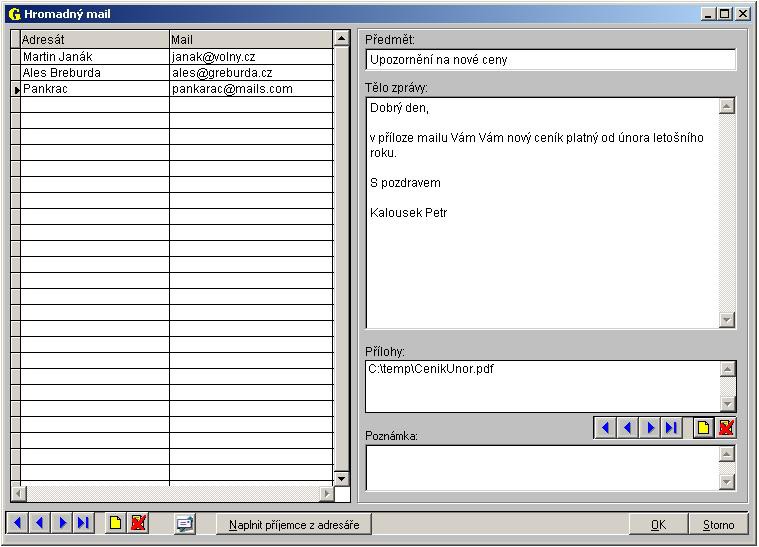This screenshot has width=759, height=547.
Task: Select the Martin Janák recipient cell
Action: [x=95, y=57]
